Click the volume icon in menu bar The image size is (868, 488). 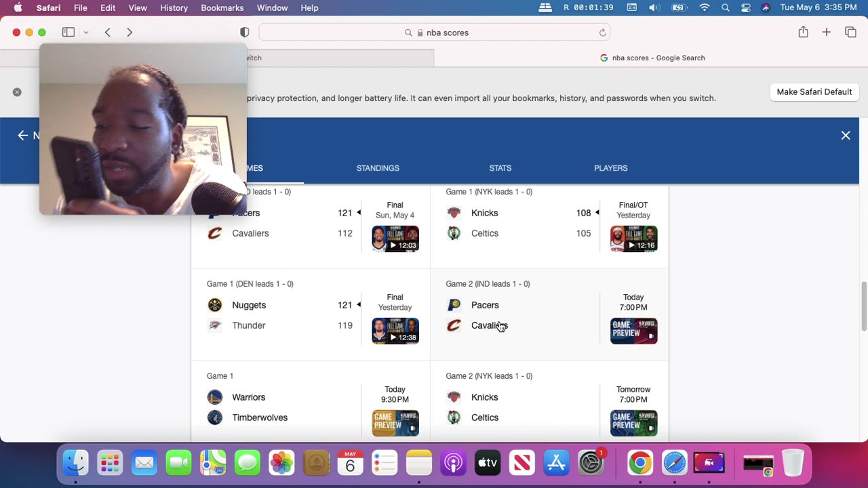[654, 7]
